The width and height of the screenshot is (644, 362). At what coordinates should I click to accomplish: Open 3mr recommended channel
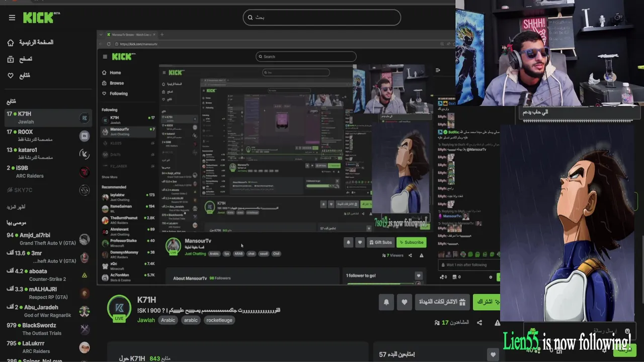(48, 257)
